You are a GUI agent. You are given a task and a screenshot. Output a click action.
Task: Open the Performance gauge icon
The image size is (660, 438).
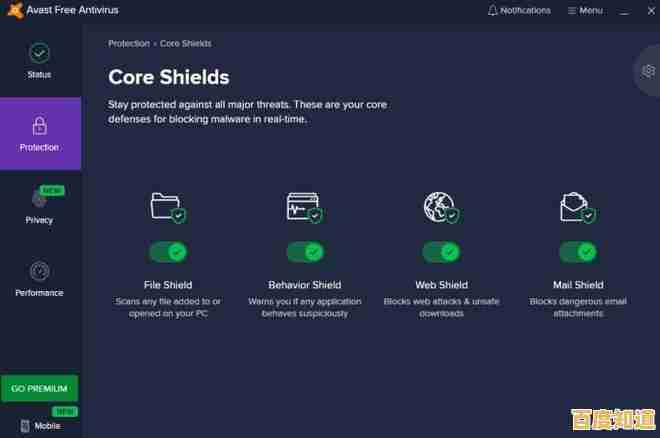pyautogui.click(x=39, y=271)
